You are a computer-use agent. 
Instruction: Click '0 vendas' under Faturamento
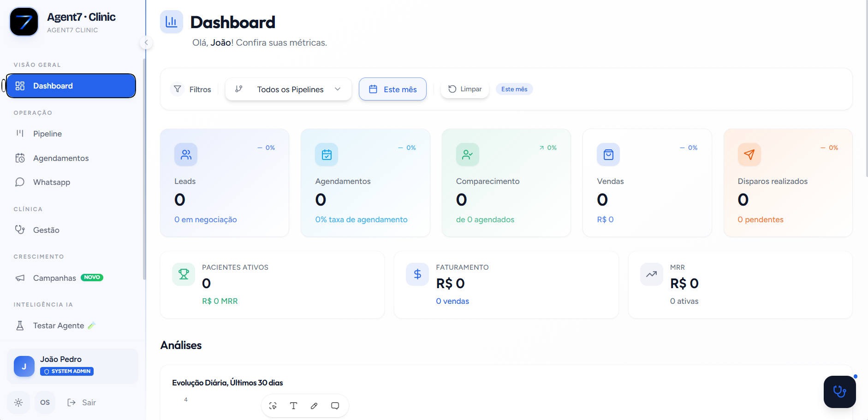pyautogui.click(x=452, y=301)
